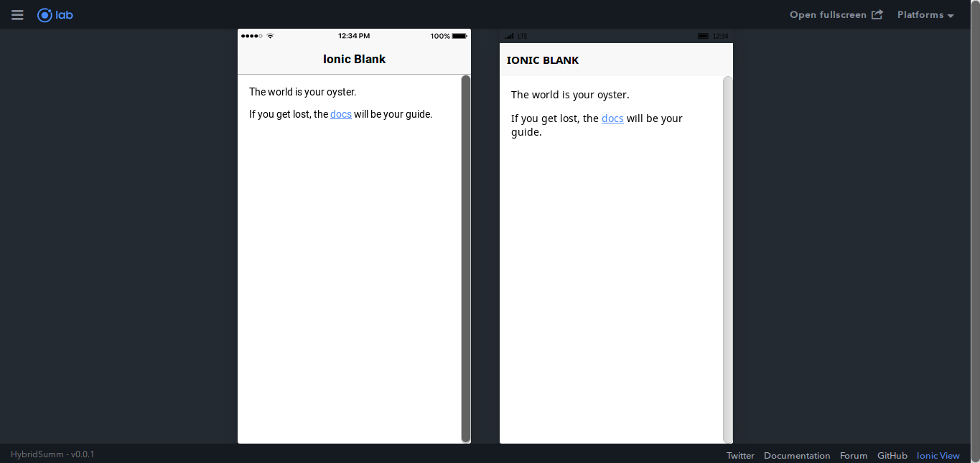
Task: Click the Ionic Blank title in iOS header
Action: tap(355, 59)
